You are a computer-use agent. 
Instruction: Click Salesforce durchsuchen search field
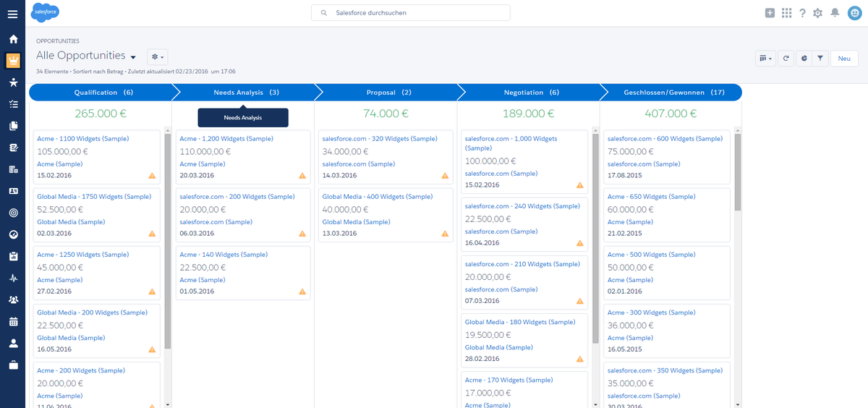[410, 13]
